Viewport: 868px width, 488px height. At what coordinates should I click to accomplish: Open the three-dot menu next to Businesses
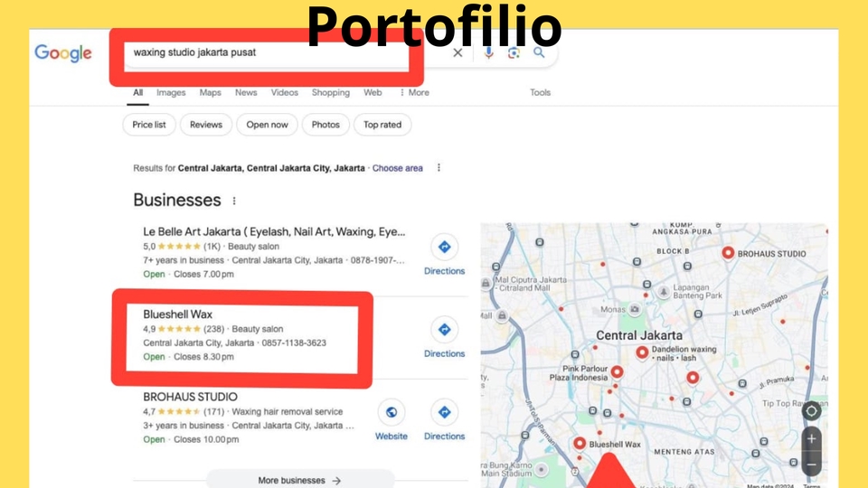[234, 201]
